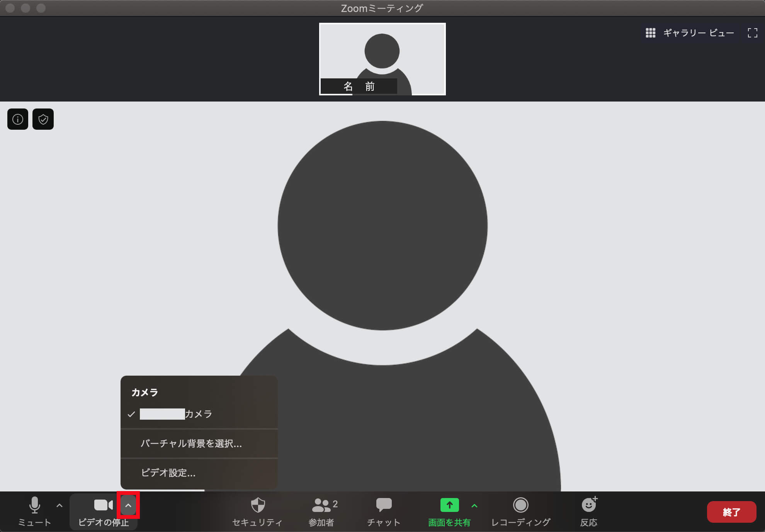This screenshot has width=765, height=532.
Task: Stop video using ビデオの停止 camera icon
Action: coord(103,505)
